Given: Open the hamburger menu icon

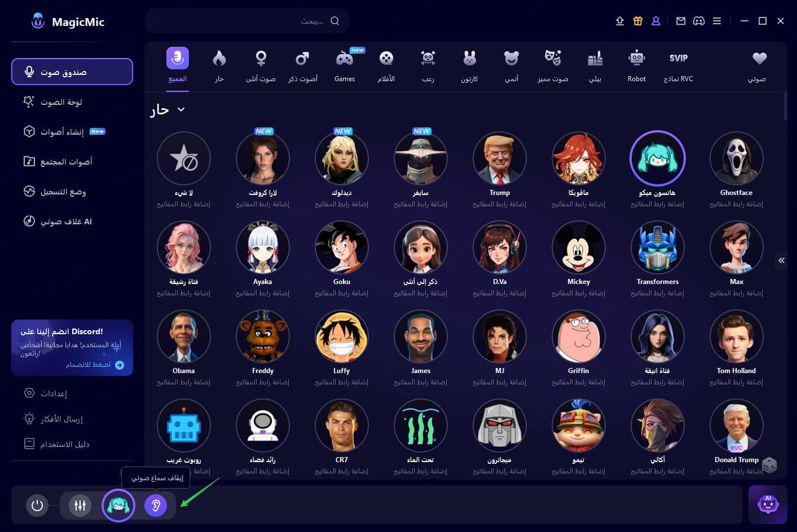Looking at the screenshot, I should pos(717,21).
